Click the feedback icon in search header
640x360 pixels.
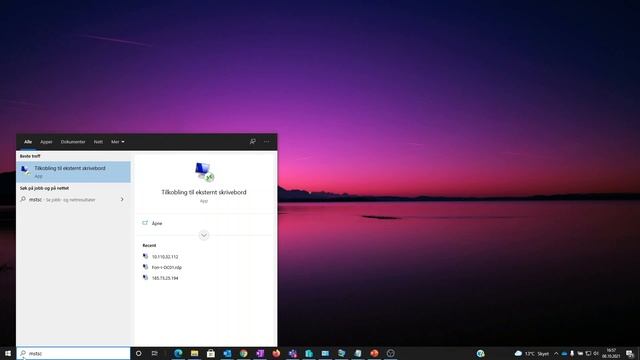pyautogui.click(x=253, y=142)
